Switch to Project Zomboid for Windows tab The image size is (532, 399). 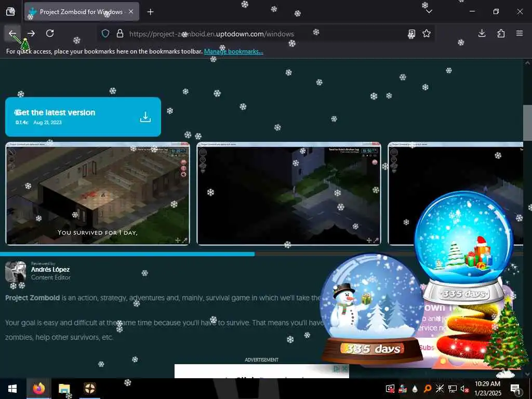click(x=82, y=11)
